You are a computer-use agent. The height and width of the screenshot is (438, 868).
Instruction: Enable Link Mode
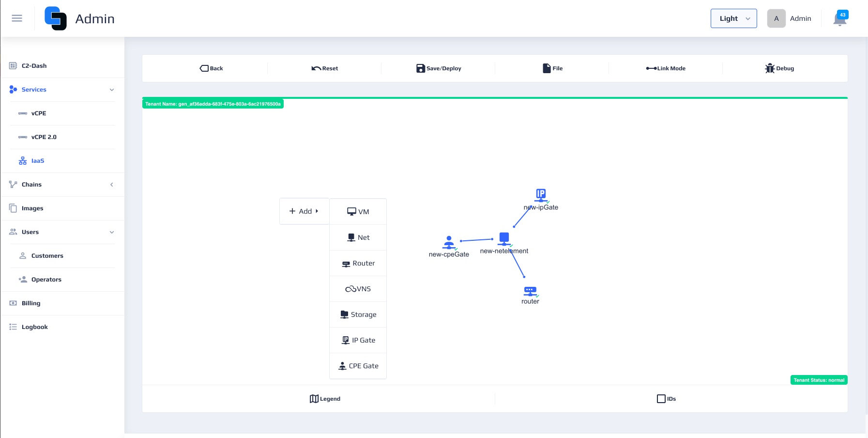pos(666,68)
